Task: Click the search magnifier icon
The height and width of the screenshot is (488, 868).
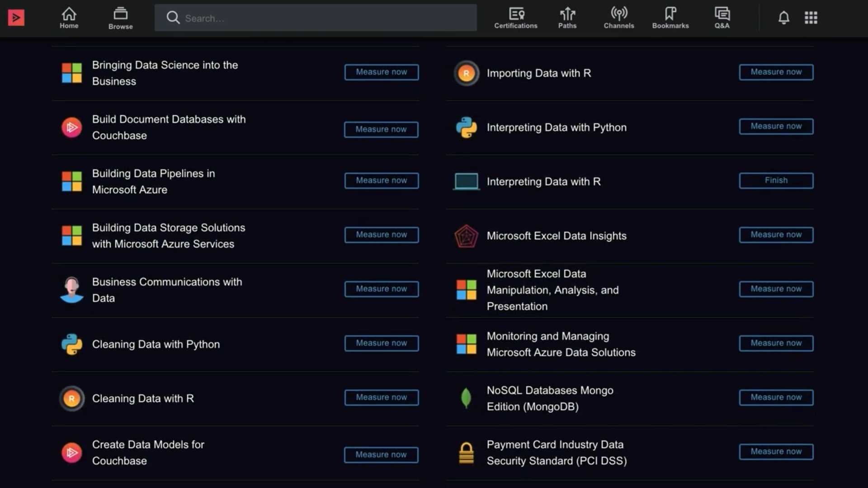Action: click(173, 18)
